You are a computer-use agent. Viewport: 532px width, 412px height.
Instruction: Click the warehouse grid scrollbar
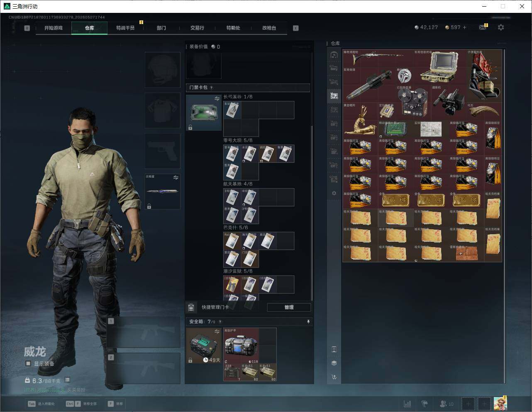coord(505,216)
